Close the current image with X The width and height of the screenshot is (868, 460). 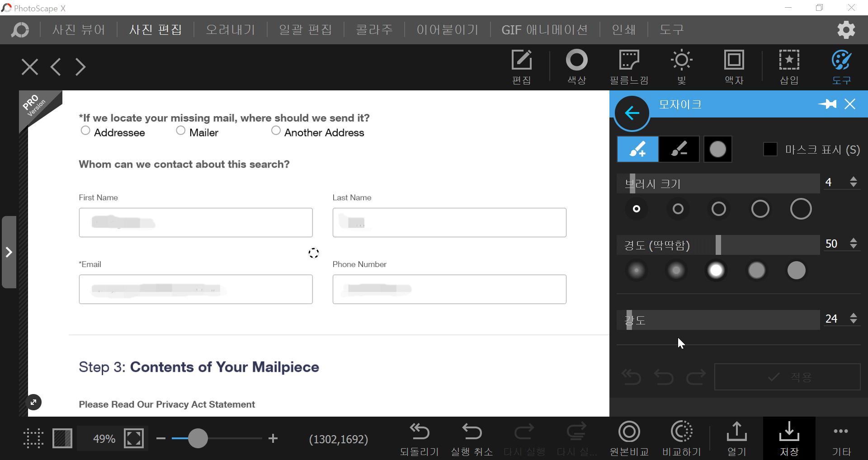pyautogui.click(x=30, y=67)
